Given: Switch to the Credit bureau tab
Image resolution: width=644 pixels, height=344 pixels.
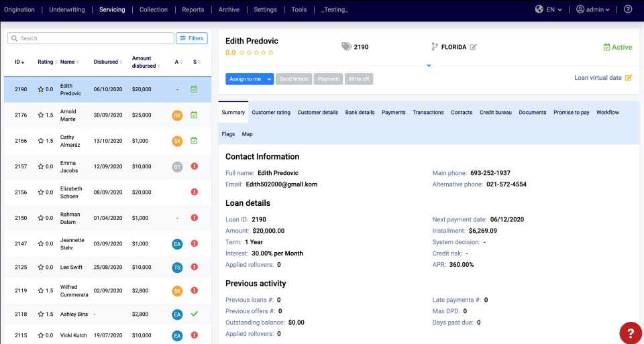Looking at the screenshot, I should click(496, 112).
